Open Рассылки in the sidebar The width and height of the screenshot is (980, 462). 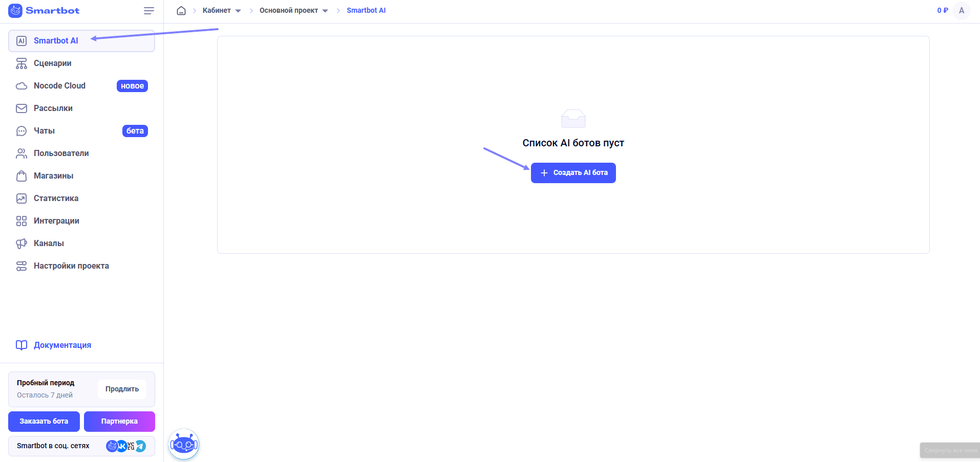point(53,108)
